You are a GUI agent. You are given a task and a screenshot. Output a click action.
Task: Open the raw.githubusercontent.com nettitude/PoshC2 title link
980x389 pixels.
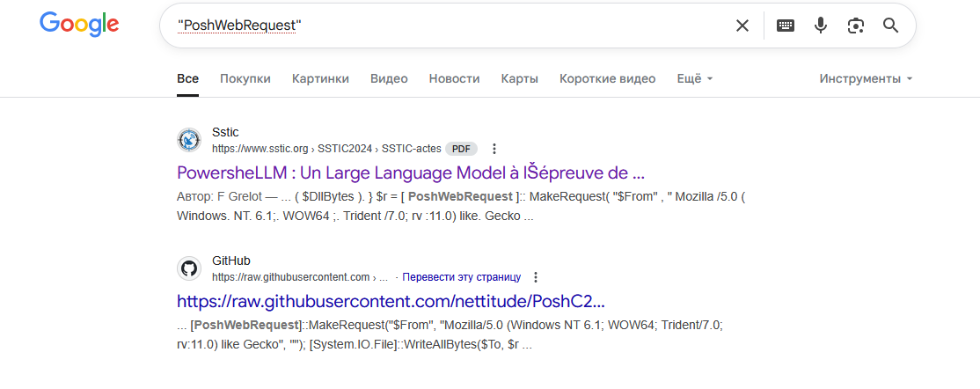point(391,301)
